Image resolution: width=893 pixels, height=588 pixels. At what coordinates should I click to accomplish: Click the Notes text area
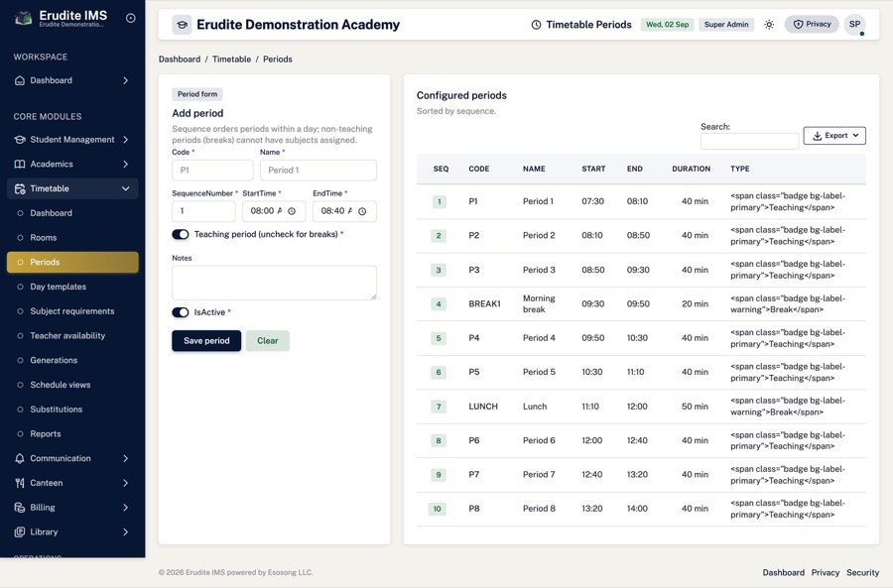click(x=274, y=283)
